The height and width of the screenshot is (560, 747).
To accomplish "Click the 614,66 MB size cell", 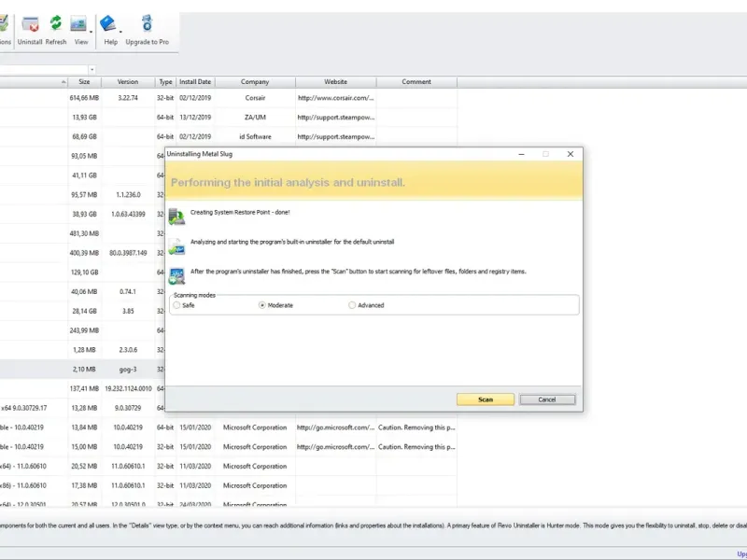I will pos(84,98).
